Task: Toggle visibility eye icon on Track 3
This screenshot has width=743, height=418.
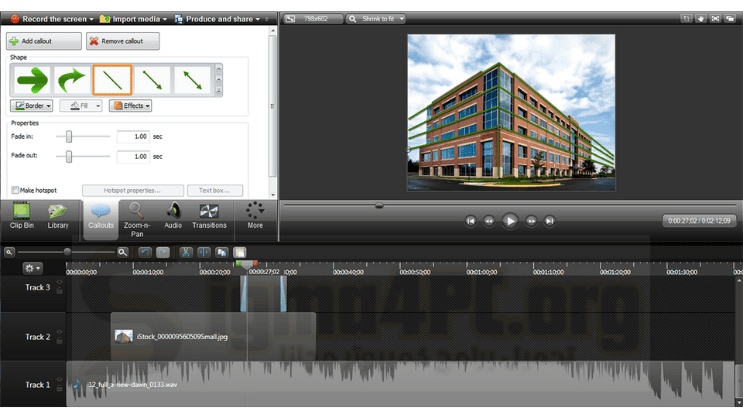Action: click(x=59, y=283)
